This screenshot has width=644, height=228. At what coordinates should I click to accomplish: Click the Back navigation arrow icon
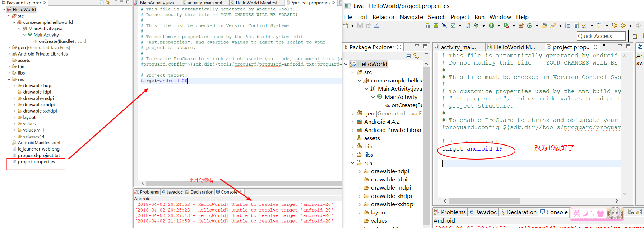(623, 25)
